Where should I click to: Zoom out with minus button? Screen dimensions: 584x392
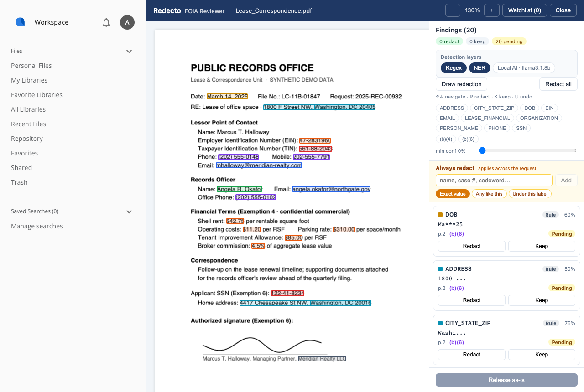(x=453, y=10)
